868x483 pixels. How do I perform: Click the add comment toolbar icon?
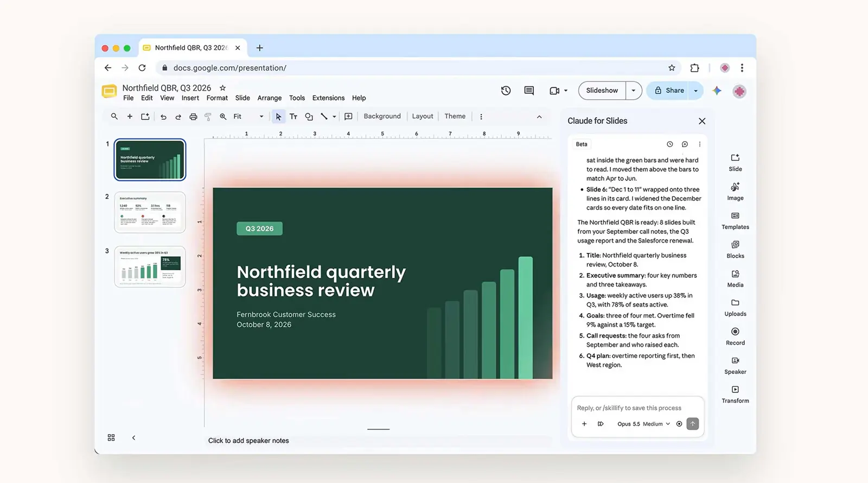click(348, 117)
